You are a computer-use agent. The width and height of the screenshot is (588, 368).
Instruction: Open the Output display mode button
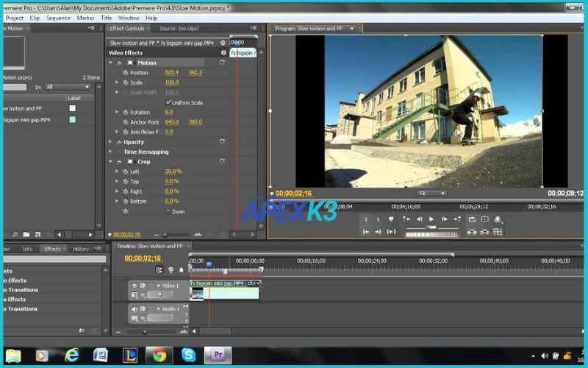[x=498, y=219]
